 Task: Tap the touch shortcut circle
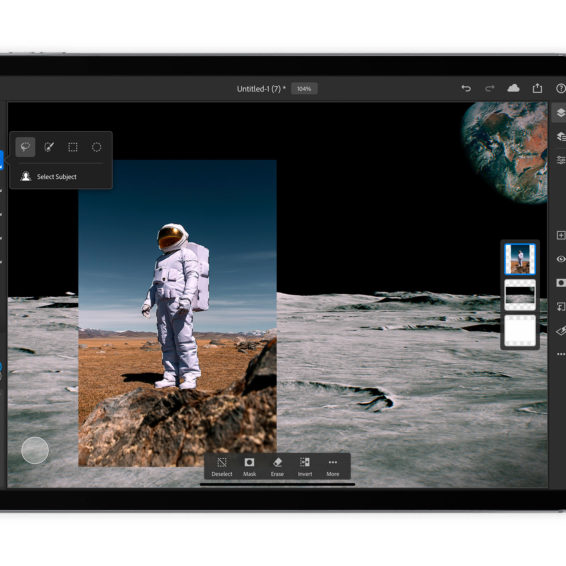click(x=35, y=450)
